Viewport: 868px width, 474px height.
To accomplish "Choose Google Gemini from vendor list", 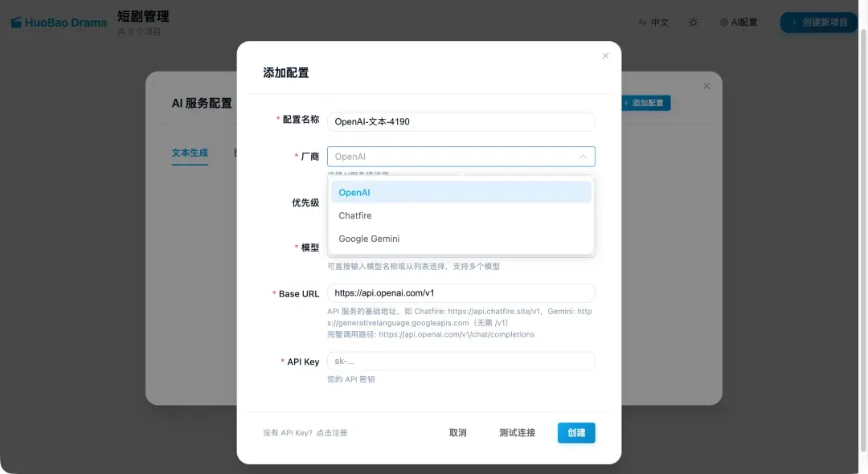I will 461,239.
